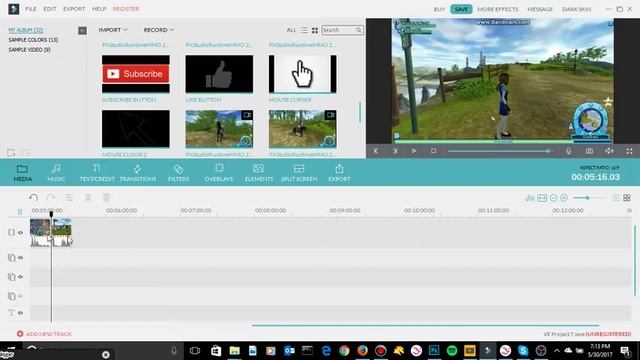Open the Edit menu
The height and width of the screenshot is (360, 640).
pos(50,9)
